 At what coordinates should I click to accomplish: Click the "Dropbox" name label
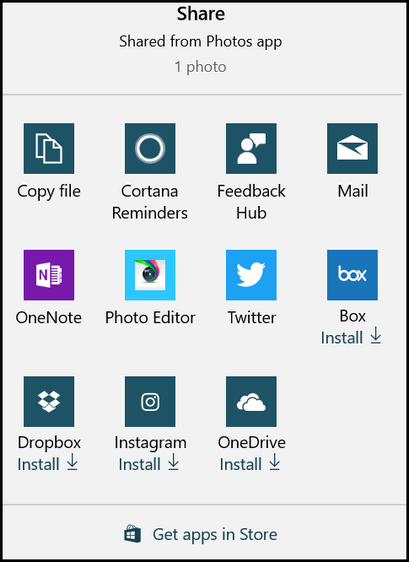pyautogui.click(x=49, y=443)
